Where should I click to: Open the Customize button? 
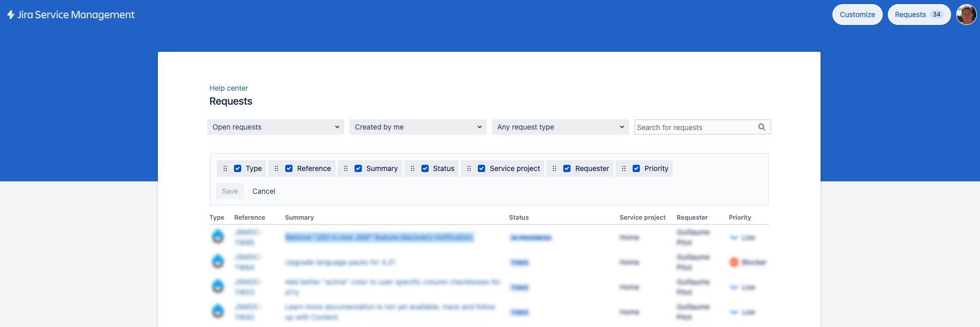coord(857,15)
